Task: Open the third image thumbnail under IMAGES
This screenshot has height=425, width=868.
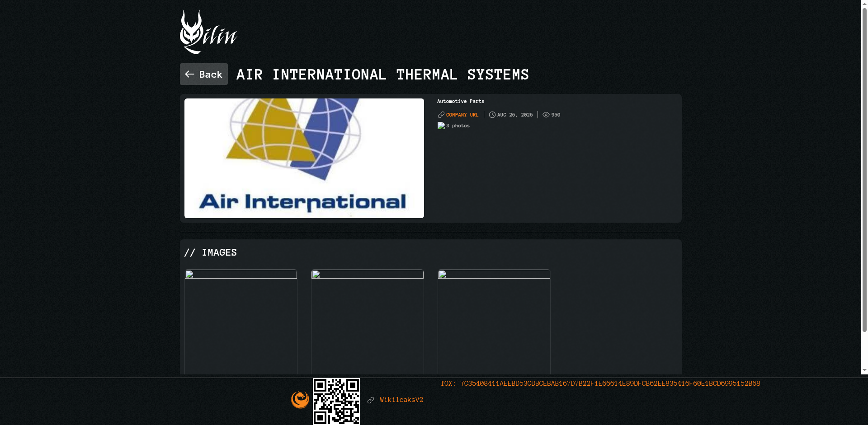Action: click(x=494, y=322)
